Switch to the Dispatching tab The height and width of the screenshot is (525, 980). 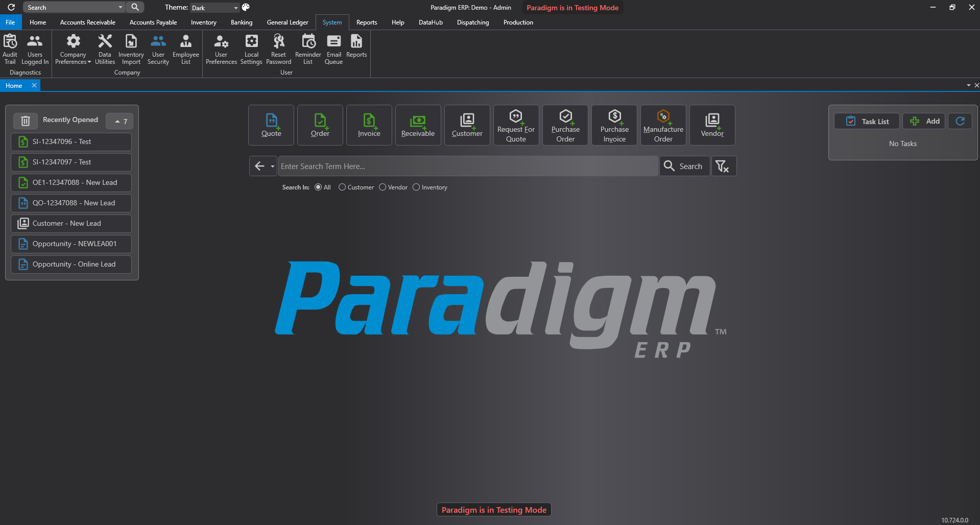click(x=473, y=22)
